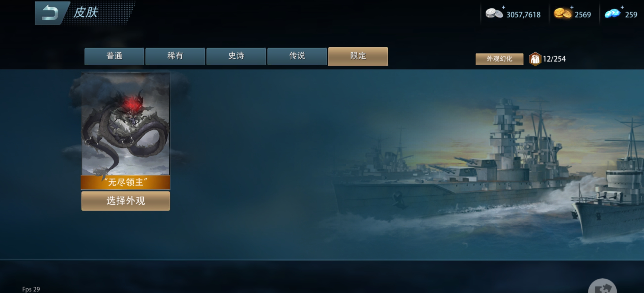The width and height of the screenshot is (644, 293).
Task: Tap the "无尽领主" skin name banner
Action: 126,182
